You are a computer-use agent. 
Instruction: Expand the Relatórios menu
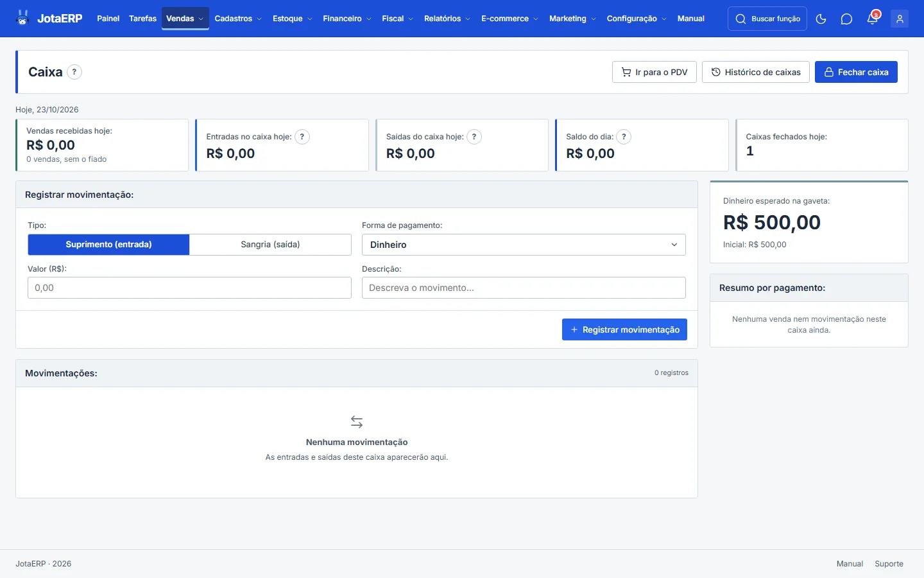447,19
